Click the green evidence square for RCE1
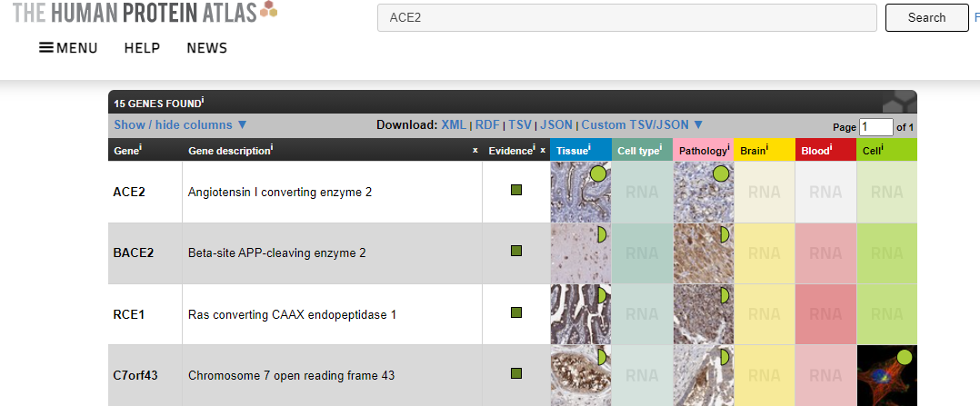980x406 pixels. [516, 312]
